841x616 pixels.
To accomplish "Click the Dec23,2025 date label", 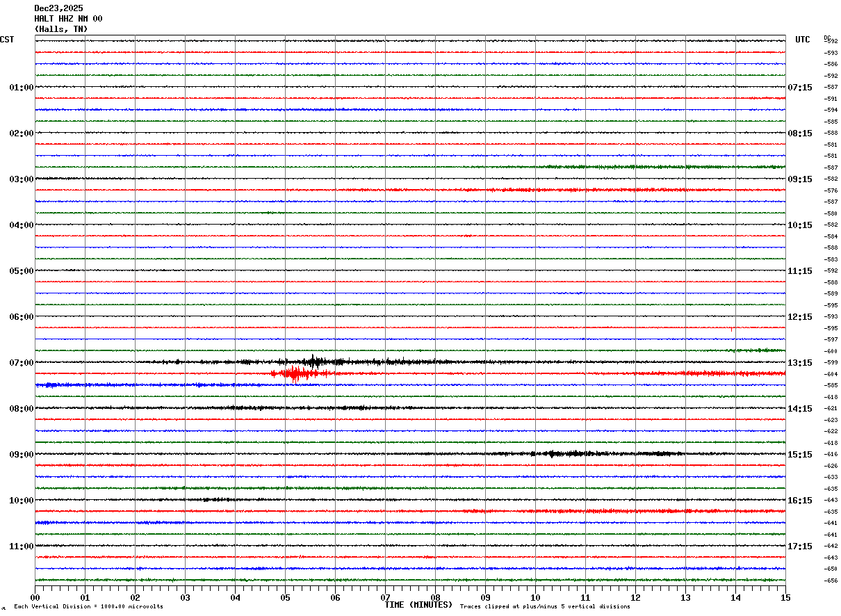I will coord(58,8).
